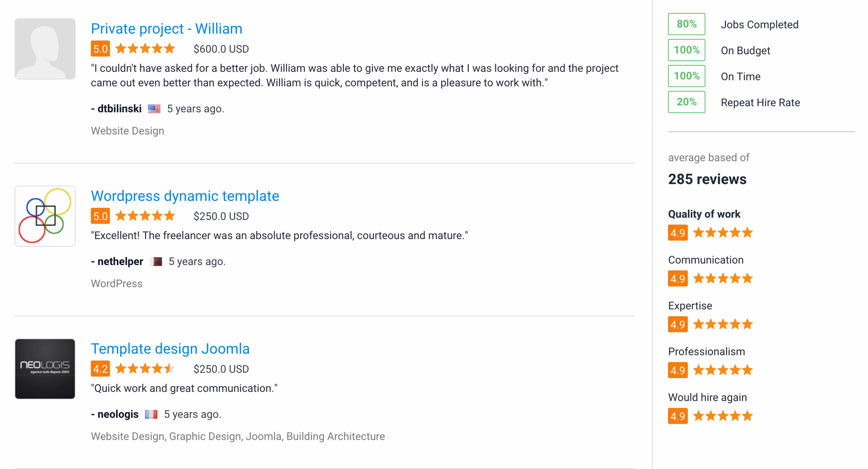Click the Neologis logo avatar
This screenshot has width=868, height=469.
point(45,369)
